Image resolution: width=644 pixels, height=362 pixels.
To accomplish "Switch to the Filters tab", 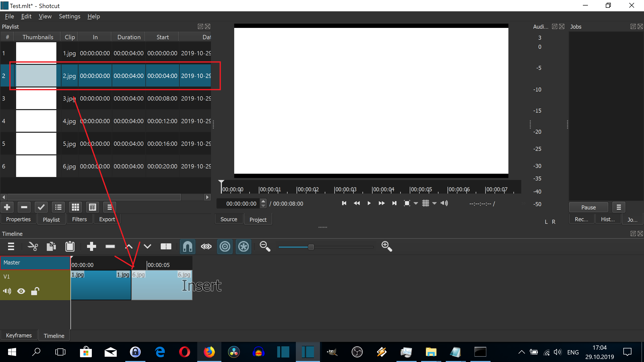I will (79, 219).
